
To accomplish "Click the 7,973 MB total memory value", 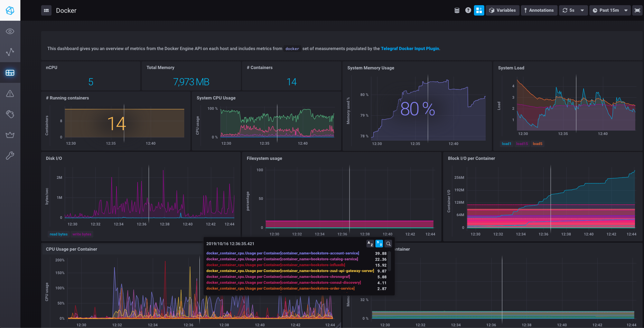I will coord(191,82).
